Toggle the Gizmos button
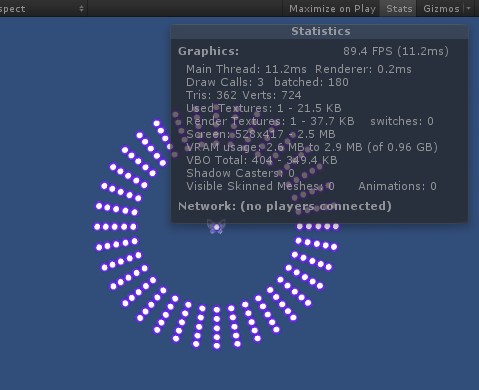Viewport: 479px width, 390px height. tap(441, 9)
